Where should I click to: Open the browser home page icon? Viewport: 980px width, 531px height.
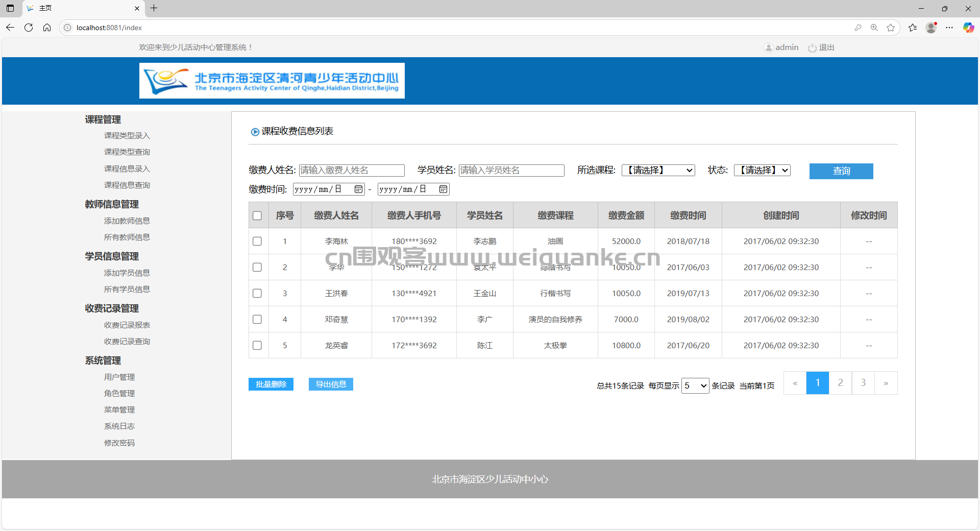47,28
